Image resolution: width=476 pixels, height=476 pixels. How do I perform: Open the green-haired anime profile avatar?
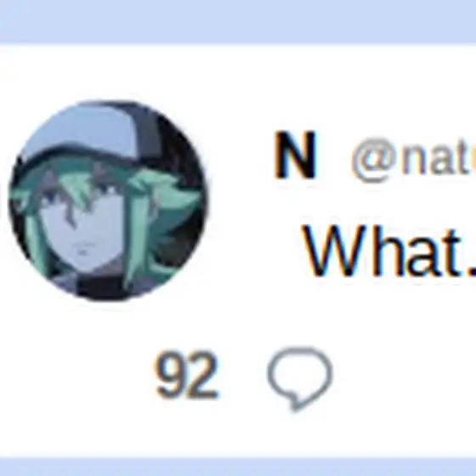pyautogui.click(x=109, y=201)
